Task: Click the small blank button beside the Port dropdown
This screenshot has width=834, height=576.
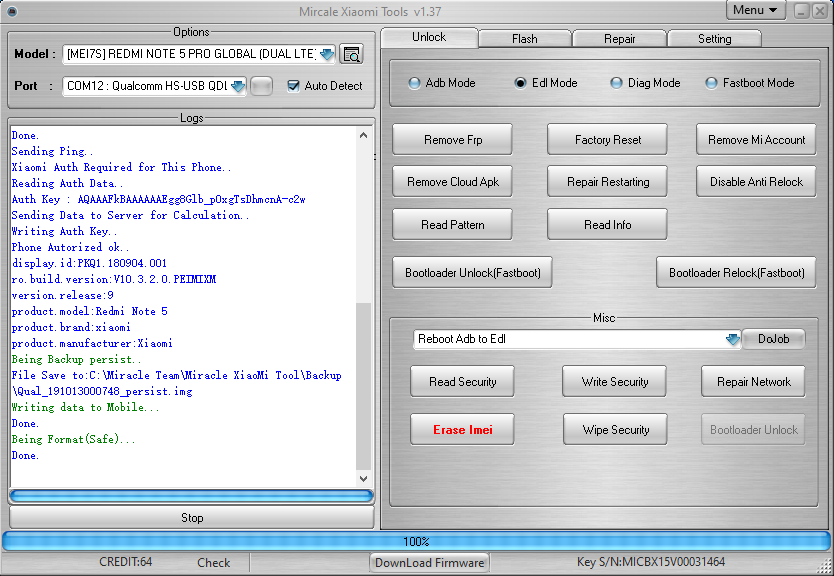Action: (x=261, y=86)
